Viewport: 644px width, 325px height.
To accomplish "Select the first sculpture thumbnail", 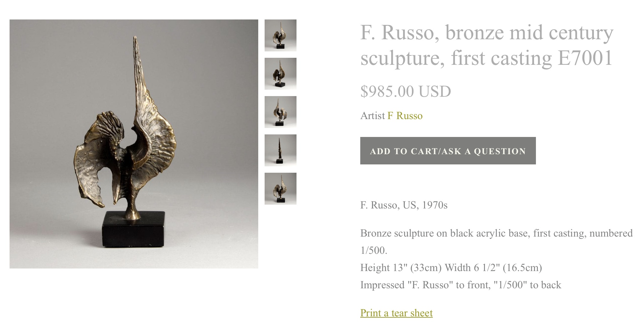I will click(x=280, y=35).
